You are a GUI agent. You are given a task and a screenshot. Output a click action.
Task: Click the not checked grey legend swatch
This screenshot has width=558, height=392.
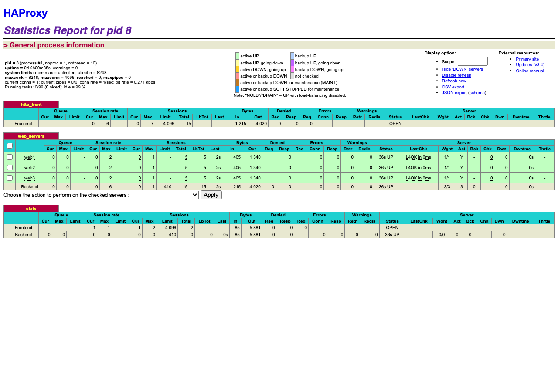tap(293, 76)
